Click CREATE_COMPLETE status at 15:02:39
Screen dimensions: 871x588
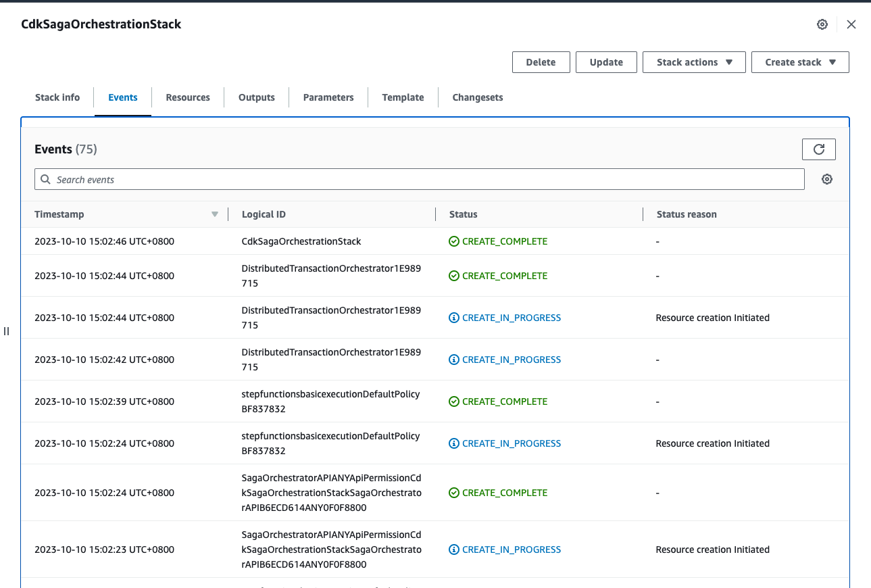pyautogui.click(x=498, y=401)
